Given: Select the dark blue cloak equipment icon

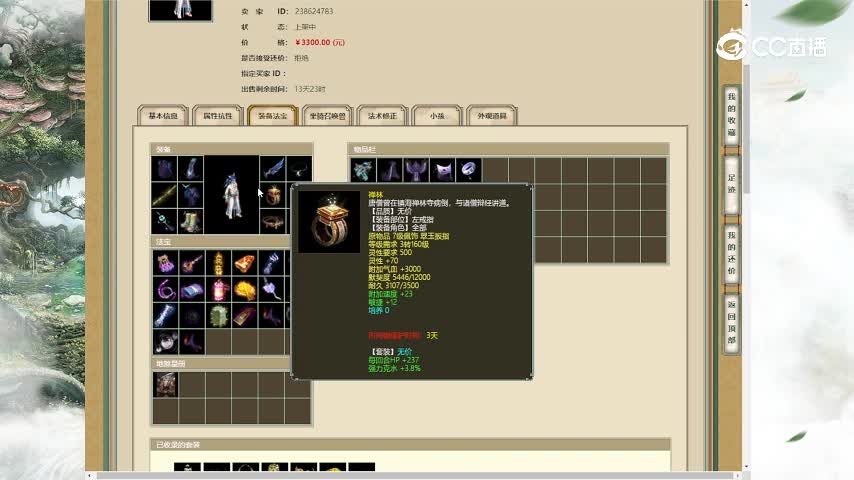Looking at the screenshot, I should [x=190, y=195].
